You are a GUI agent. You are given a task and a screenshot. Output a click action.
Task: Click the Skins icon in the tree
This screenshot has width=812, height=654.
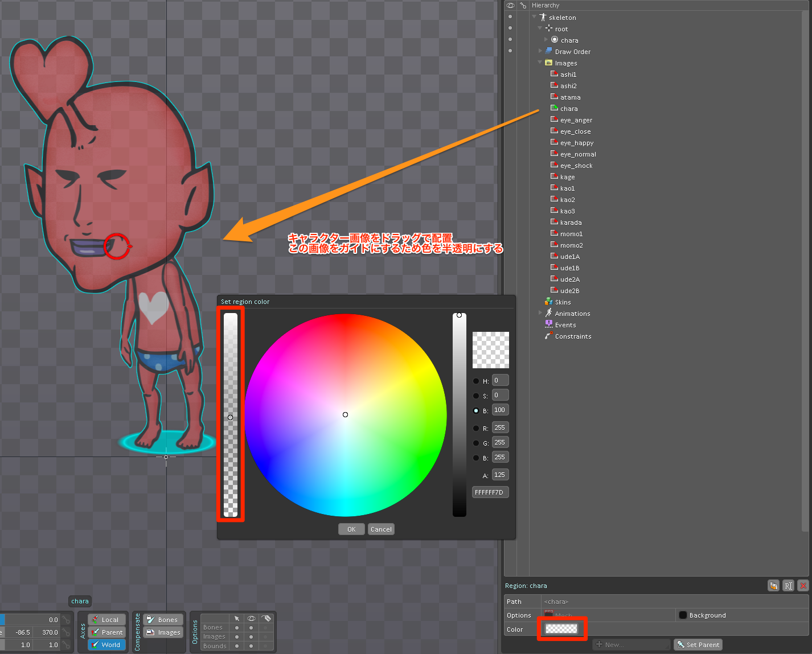pyautogui.click(x=549, y=301)
